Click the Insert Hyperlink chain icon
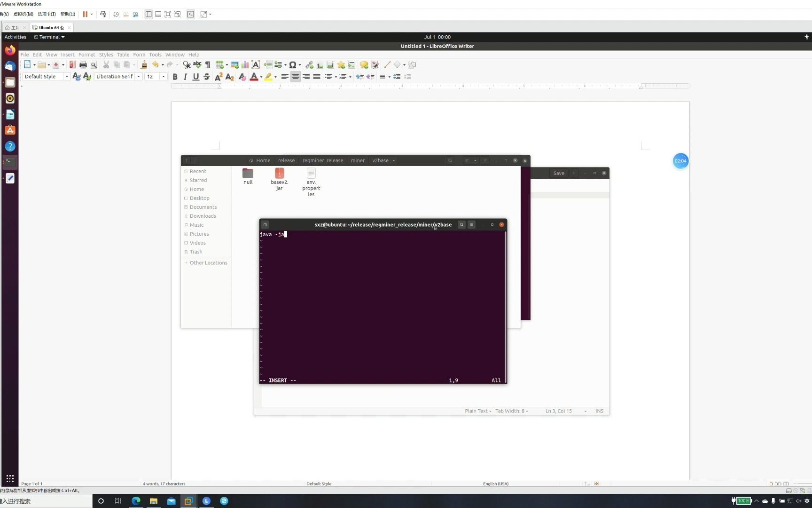812x508 pixels. pyautogui.click(x=309, y=65)
